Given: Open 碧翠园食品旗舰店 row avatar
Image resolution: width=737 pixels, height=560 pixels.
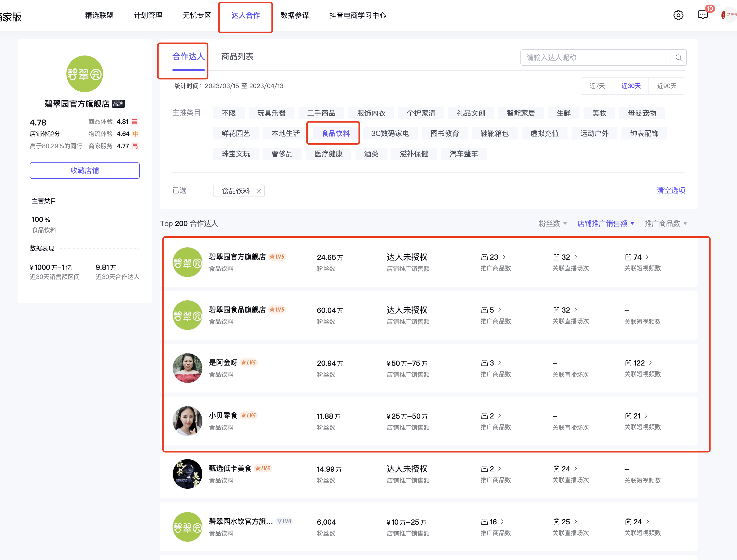Looking at the screenshot, I should click(x=188, y=315).
